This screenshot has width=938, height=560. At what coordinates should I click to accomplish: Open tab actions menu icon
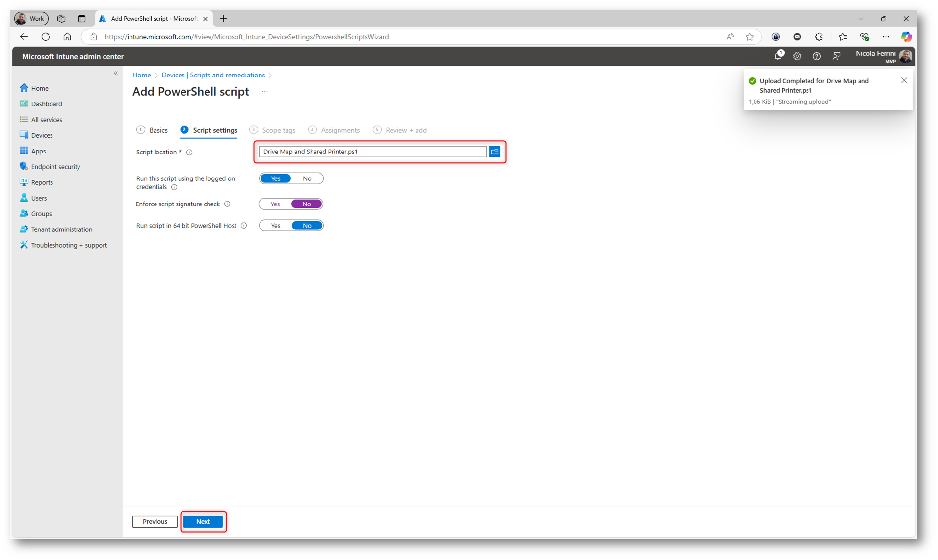coord(82,19)
